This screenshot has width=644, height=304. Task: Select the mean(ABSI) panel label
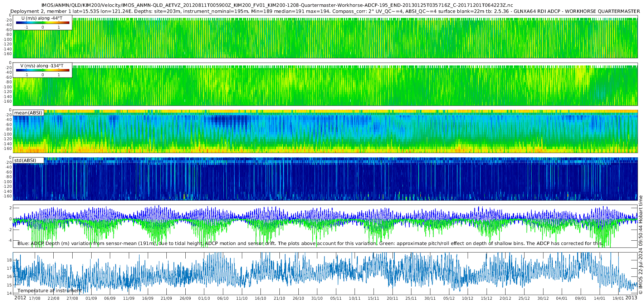[28, 113]
